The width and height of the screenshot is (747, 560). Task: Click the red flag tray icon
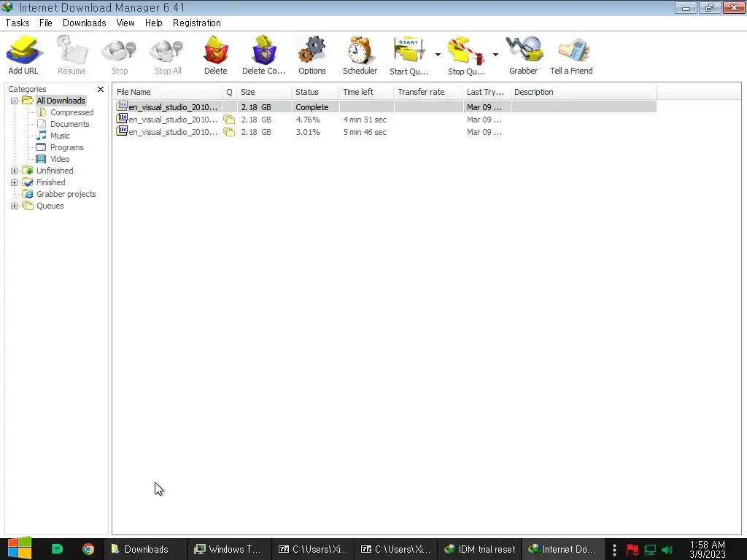[x=632, y=550]
